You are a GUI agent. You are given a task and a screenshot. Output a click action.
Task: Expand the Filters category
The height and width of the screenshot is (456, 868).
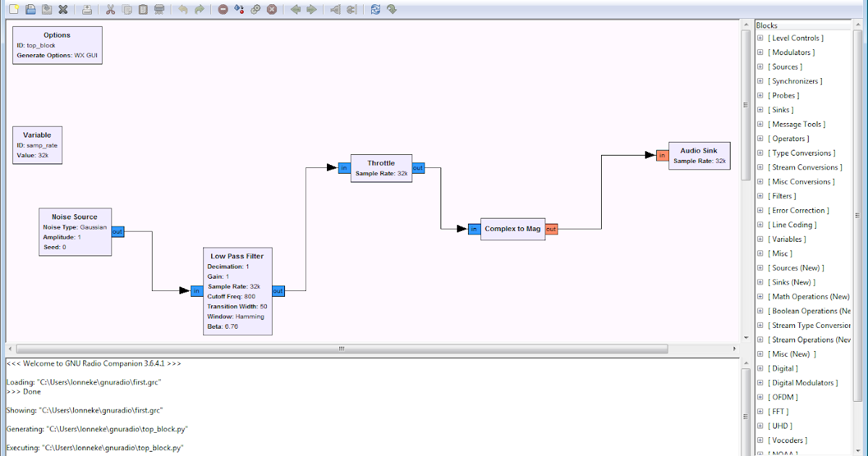pyautogui.click(x=760, y=196)
